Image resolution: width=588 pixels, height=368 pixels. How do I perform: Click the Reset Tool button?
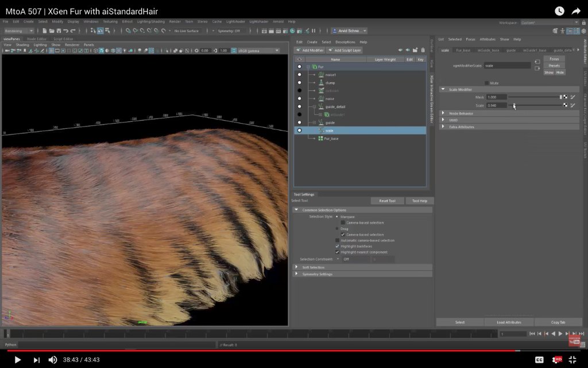pos(387,201)
